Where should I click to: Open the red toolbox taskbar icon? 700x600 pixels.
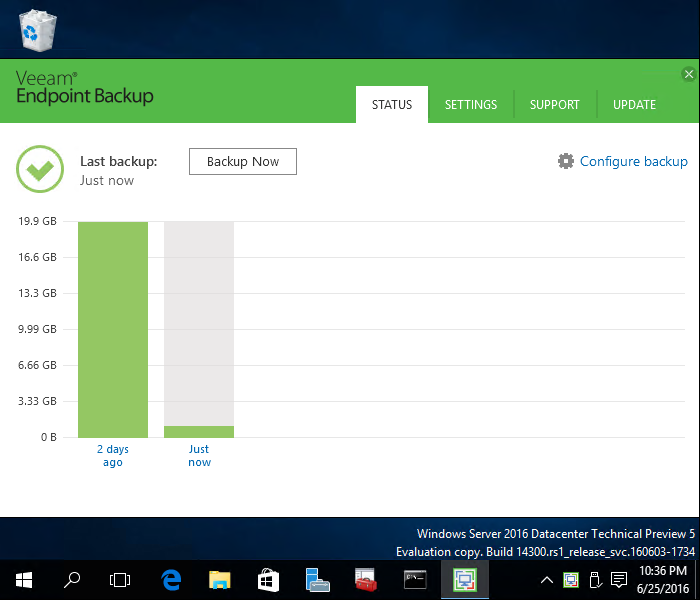(x=366, y=580)
